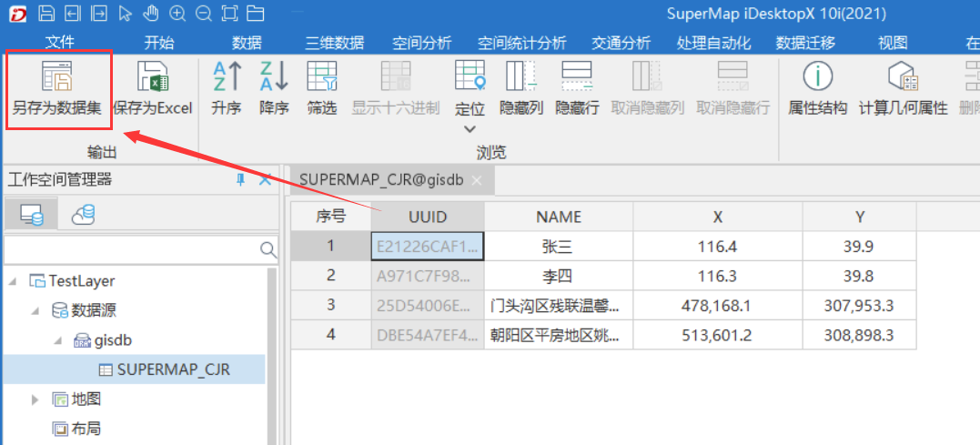The image size is (980, 445).
Task: Click 隐藏列 to hide column
Action: point(520,89)
